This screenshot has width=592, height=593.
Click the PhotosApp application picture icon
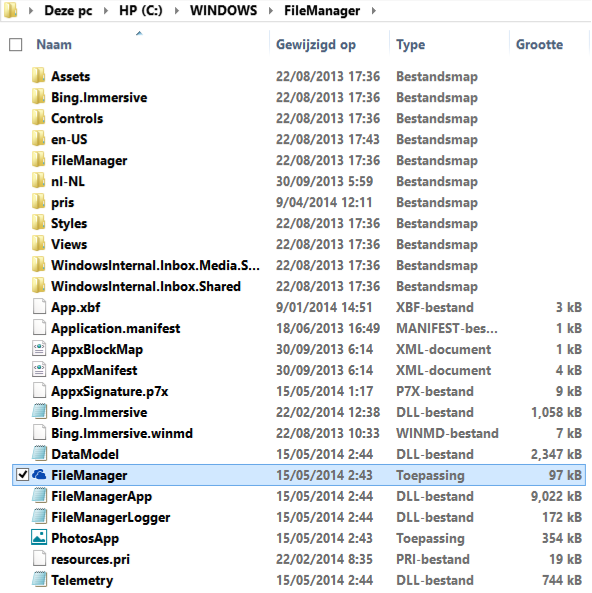[x=39, y=537]
